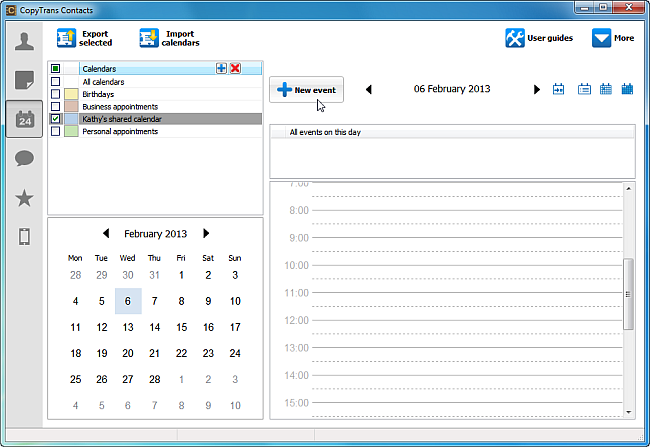The height and width of the screenshot is (447, 650).
Task: Click the Birthdays yellow color swatch
Action: coord(71,94)
